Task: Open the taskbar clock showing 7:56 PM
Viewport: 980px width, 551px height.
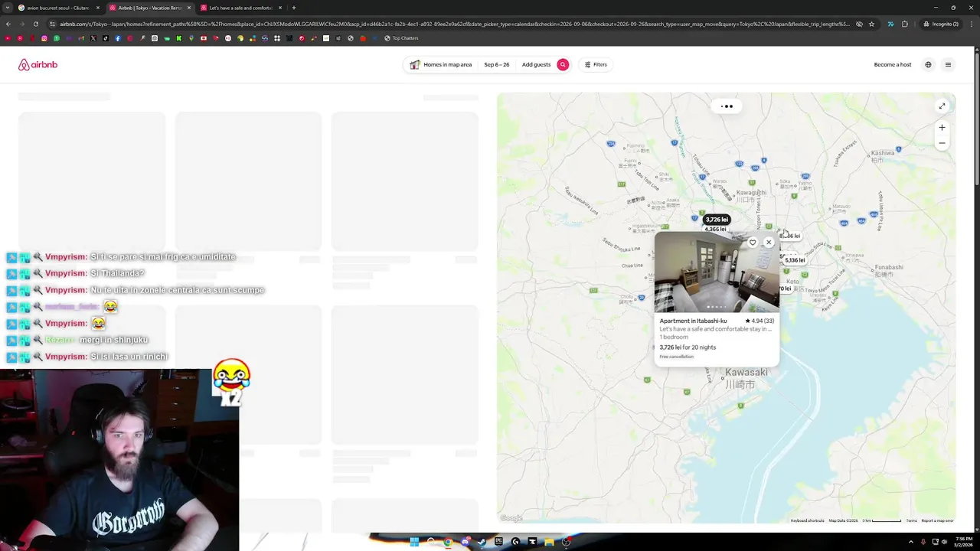Action: [x=964, y=542]
